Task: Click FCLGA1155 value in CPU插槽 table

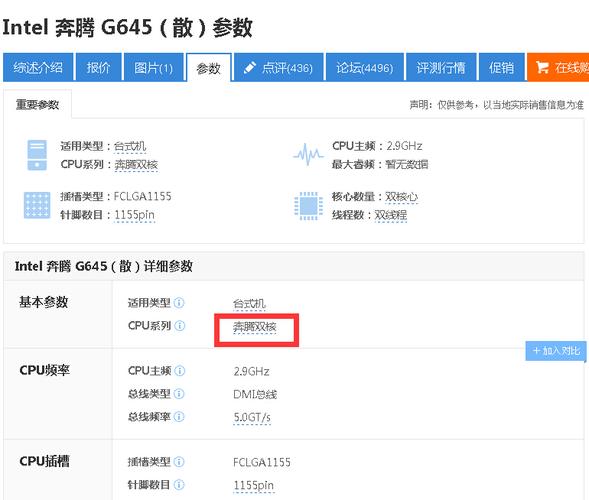Action: (x=262, y=462)
